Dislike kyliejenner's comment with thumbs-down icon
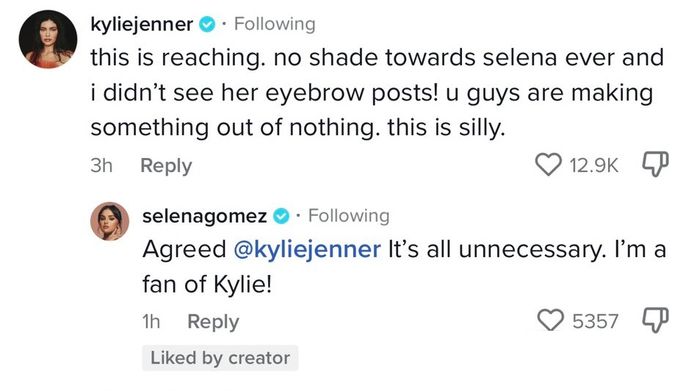This screenshot has height=391, width=694. [x=655, y=164]
